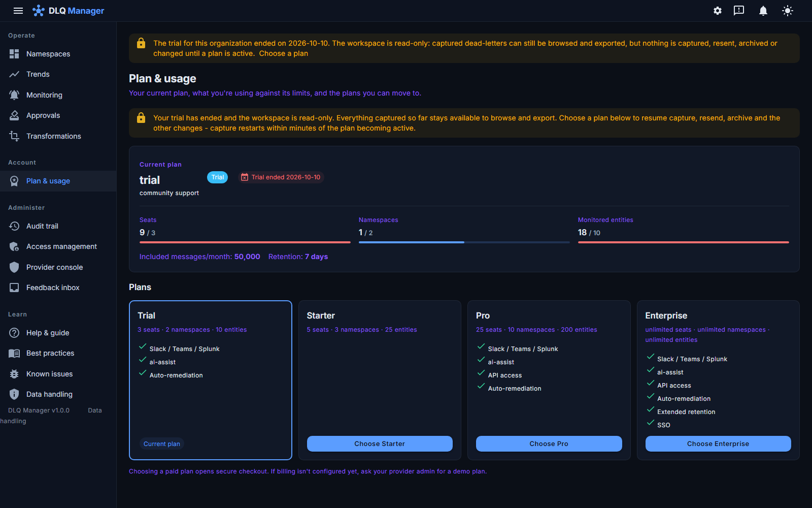812x508 pixels.
Task: Switch theme with the sun icon
Action: coord(788,11)
